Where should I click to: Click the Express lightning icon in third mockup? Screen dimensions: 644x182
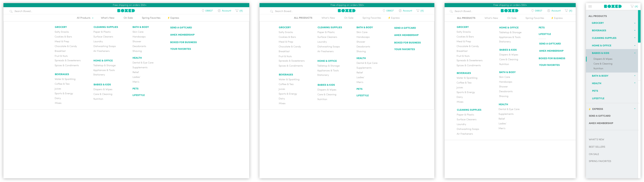(x=552, y=18)
